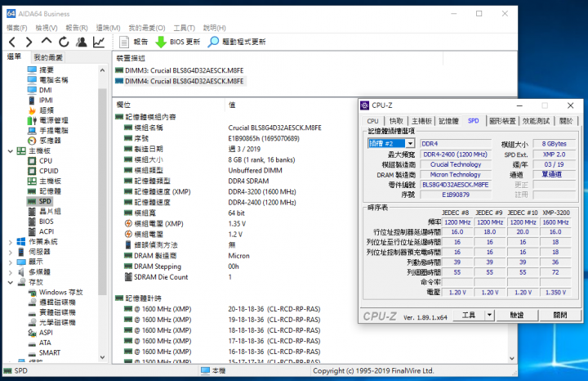588x381 pixels.
Task: Click the report page icon in the toolbar
Action: pos(124,42)
